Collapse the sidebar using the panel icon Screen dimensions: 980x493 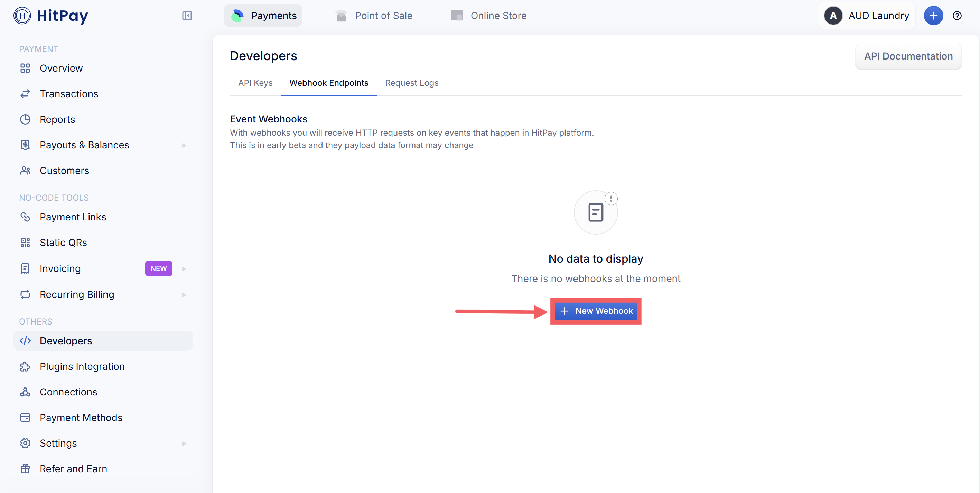[x=187, y=16]
